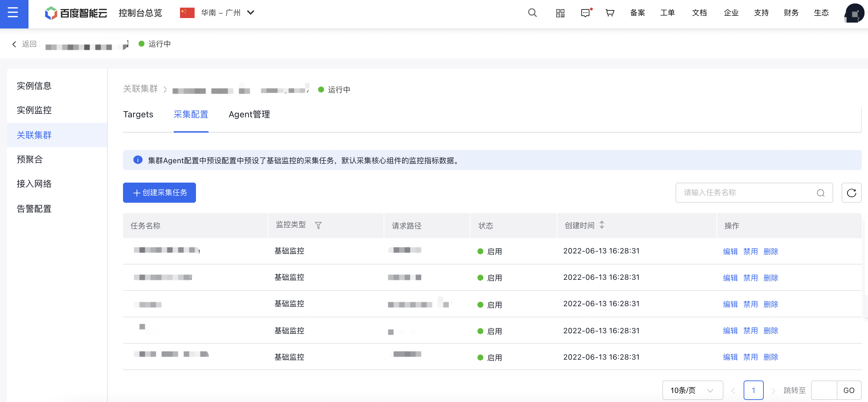The image size is (868, 402).
Task: Click the 跳转至 page number input
Action: pyautogui.click(x=824, y=390)
